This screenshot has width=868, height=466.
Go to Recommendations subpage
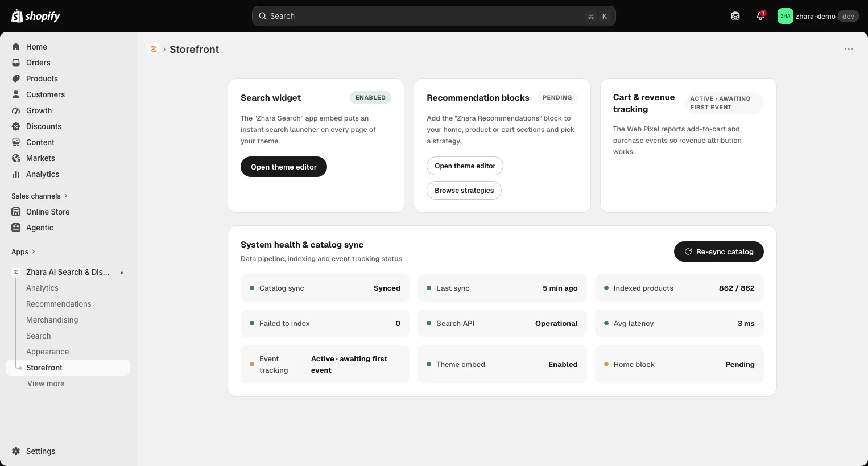[x=59, y=304]
